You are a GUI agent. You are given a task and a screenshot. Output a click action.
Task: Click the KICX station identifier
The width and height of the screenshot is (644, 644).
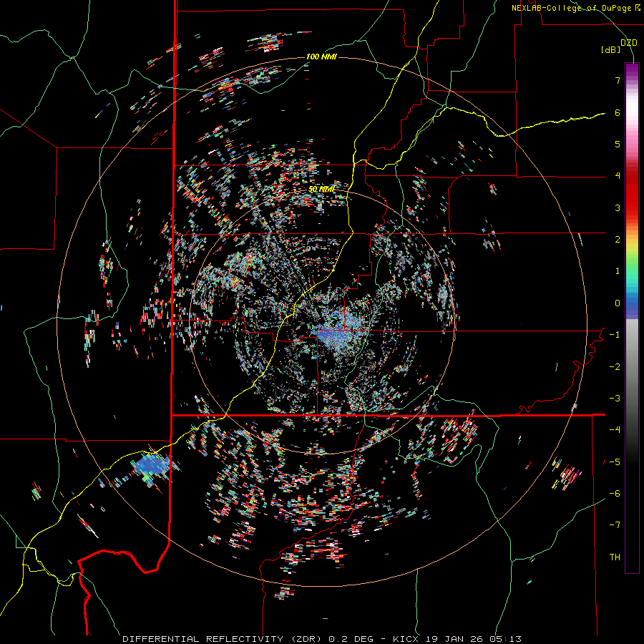pos(406,639)
